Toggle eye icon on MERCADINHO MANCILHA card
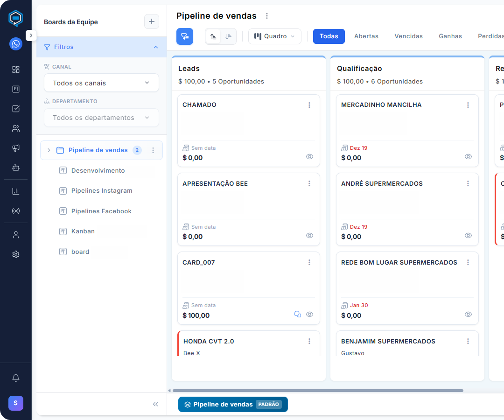 pyautogui.click(x=468, y=157)
